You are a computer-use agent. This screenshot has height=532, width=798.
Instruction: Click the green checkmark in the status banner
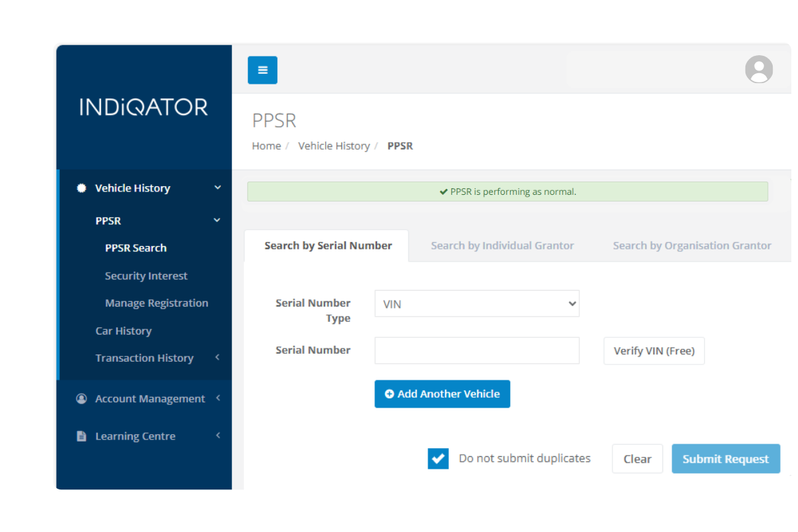[x=443, y=192]
